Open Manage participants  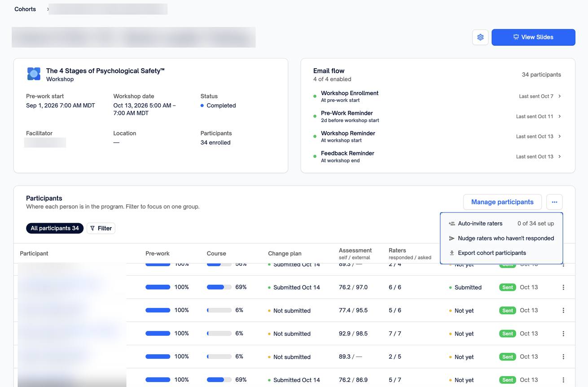pos(502,202)
